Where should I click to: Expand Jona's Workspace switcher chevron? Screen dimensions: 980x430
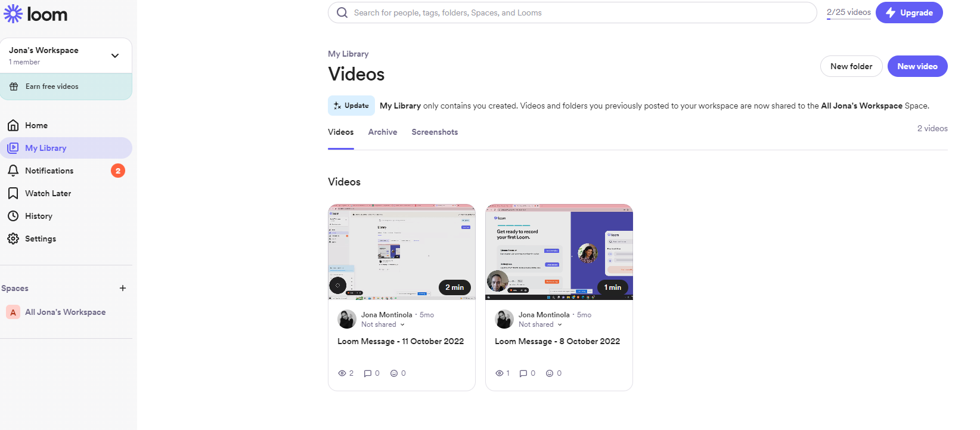coord(115,55)
